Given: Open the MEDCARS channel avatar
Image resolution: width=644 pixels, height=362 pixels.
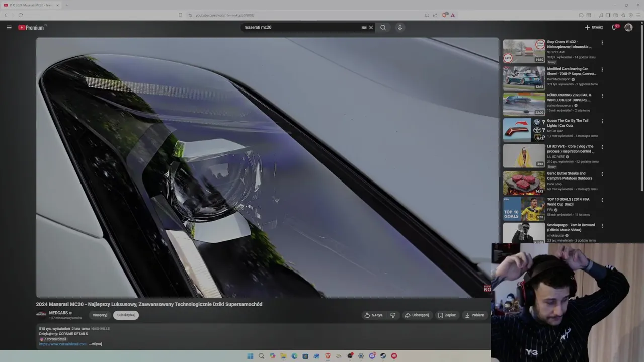Looking at the screenshot, I should [41, 315].
